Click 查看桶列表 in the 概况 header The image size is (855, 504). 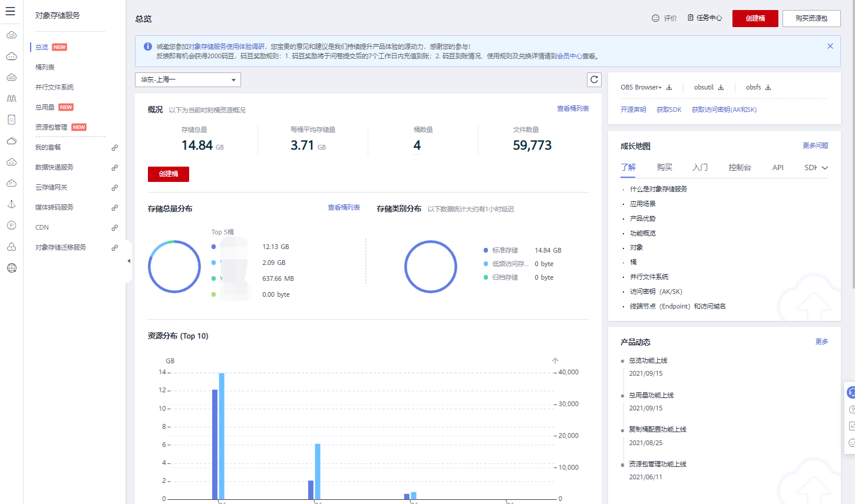coord(573,108)
